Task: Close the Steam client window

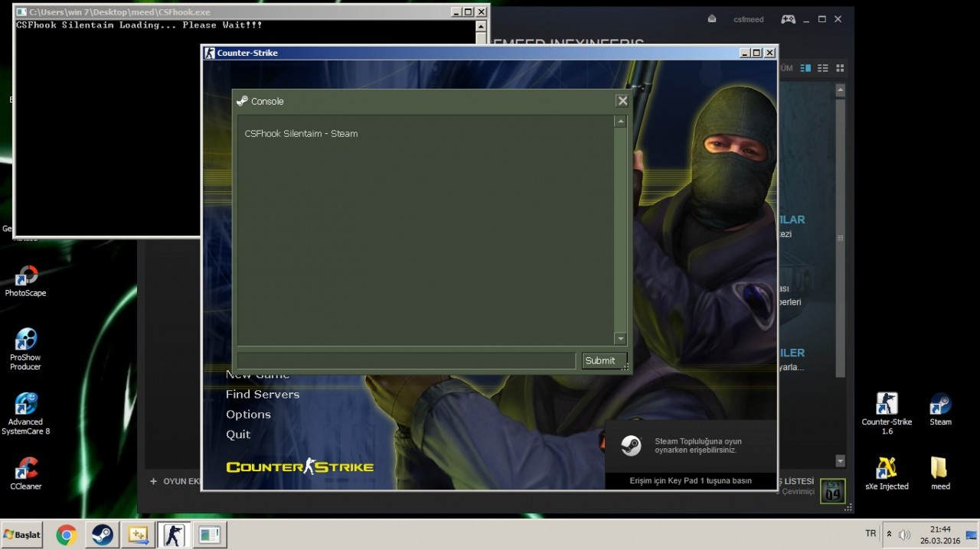Action: [838, 19]
